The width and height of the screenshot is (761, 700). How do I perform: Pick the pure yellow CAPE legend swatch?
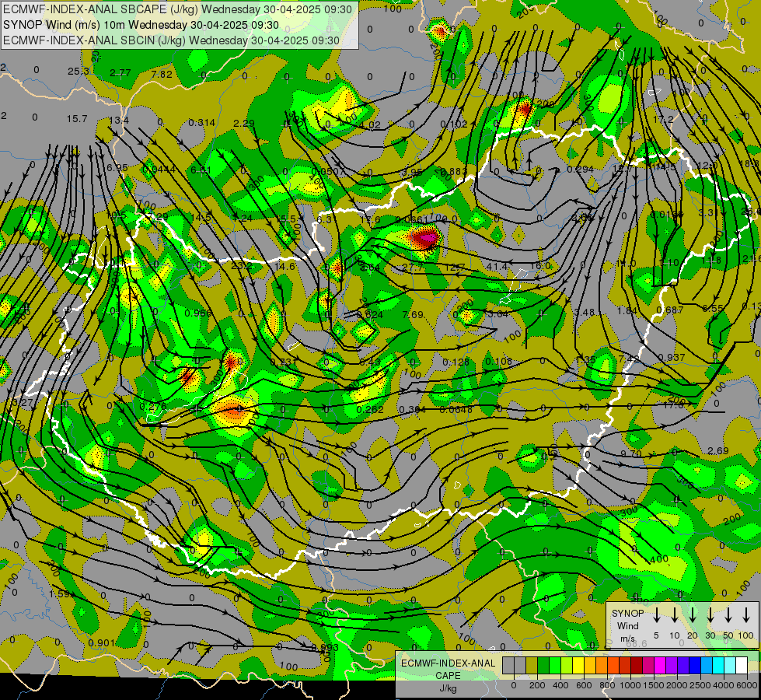click(578, 665)
